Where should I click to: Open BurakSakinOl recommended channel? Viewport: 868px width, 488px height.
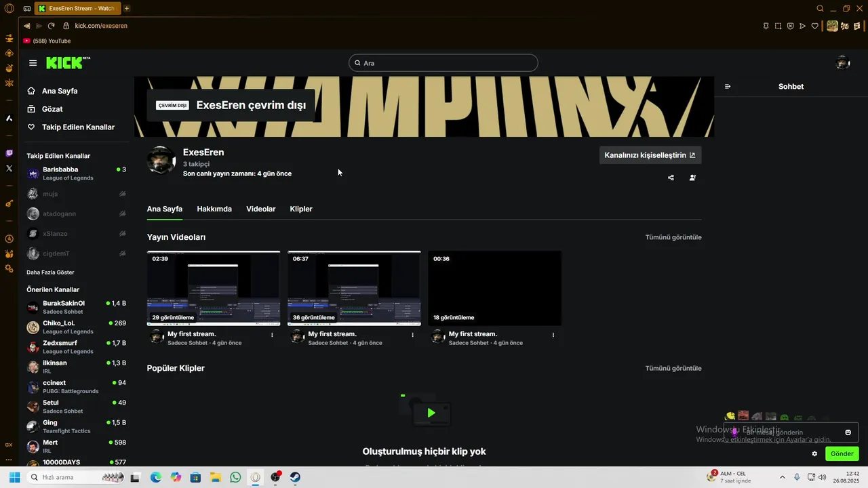click(76, 307)
